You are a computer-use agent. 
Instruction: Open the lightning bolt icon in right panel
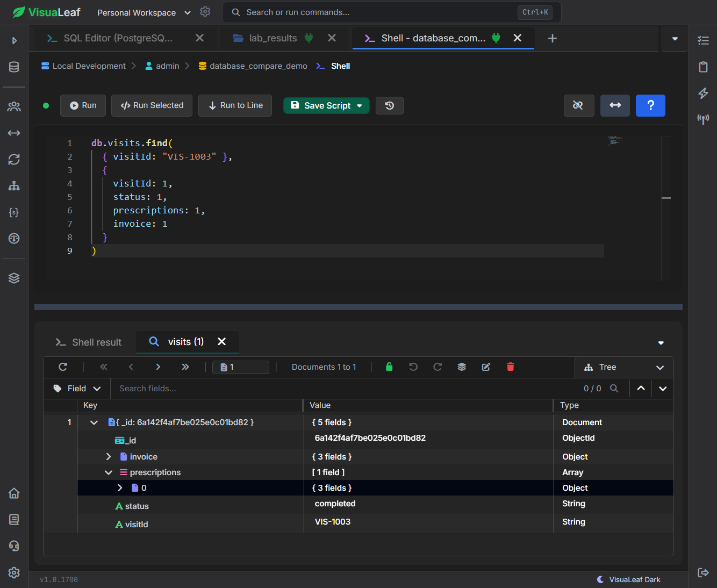[x=703, y=93]
